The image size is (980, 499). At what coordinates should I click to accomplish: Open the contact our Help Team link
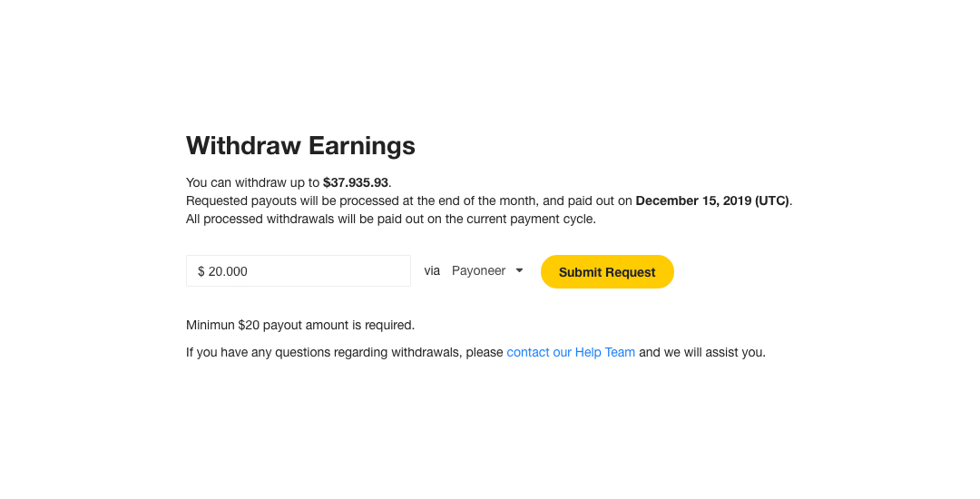pos(571,352)
